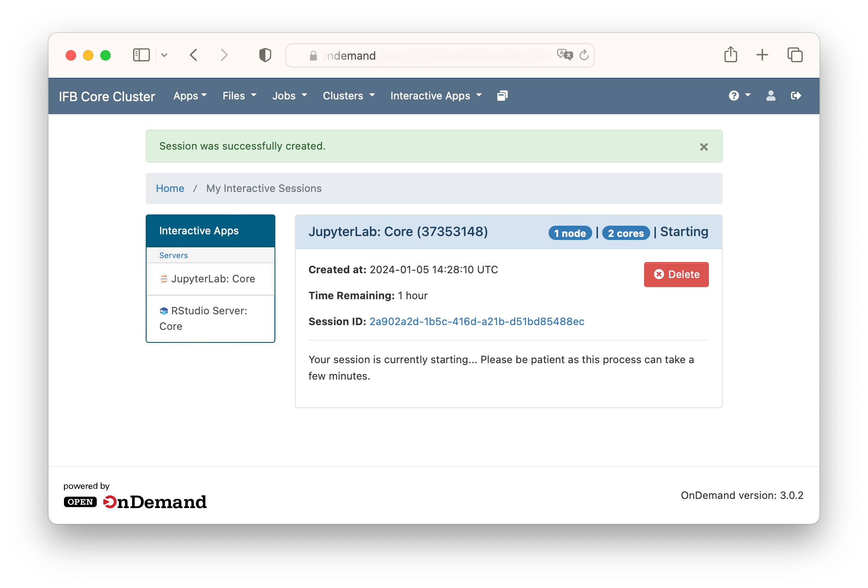Click the Jupyter logo icon in the sidebar
The height and width of the screenshot is (588, 868).
tap(164, 279)
